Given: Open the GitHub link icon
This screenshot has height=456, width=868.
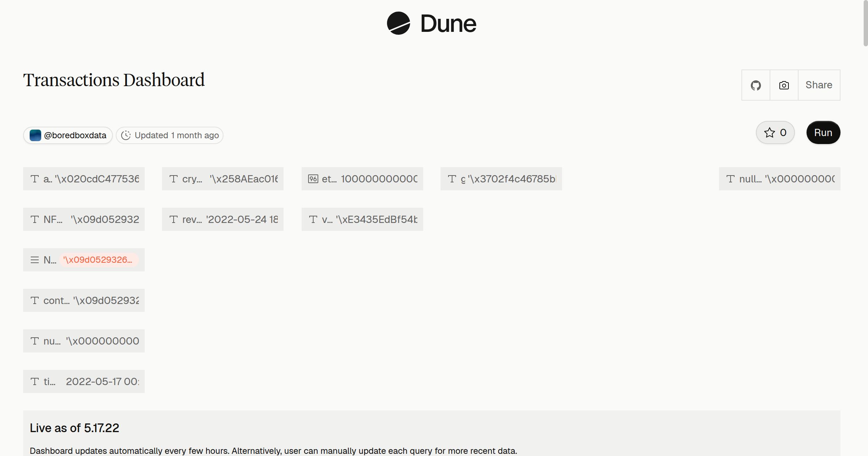Looking at the screenshot, I should pyautogui.click(x=756, y=85).
